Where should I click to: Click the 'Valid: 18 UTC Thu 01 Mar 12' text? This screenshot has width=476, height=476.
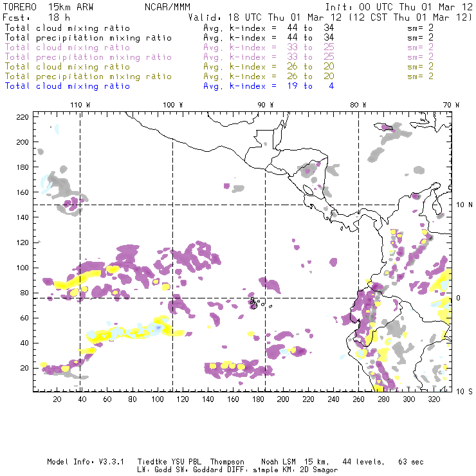[266, 17]
